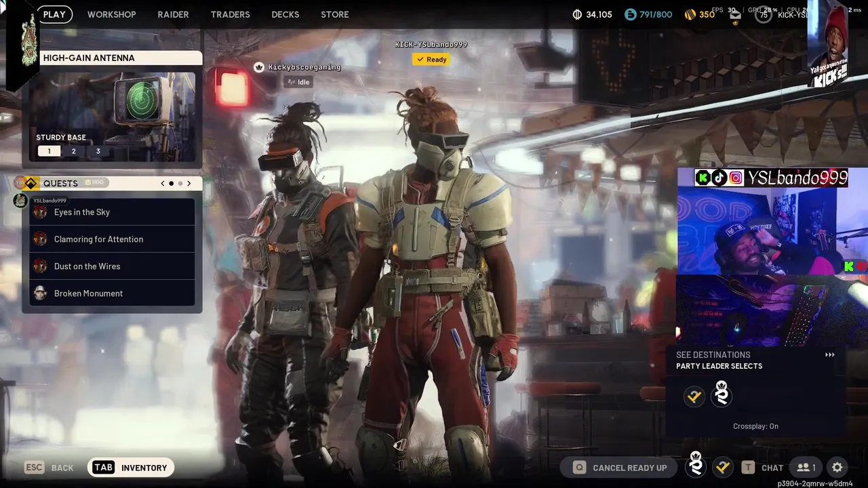Viewport: 868px width, 488px height.
Task: Select the first quests page dot
Action: click(x=171, y=183)
